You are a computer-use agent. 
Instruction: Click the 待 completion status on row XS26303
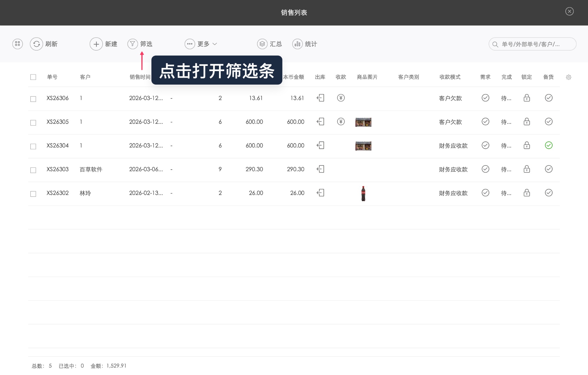pyautogui.click(x=506, y=169)
